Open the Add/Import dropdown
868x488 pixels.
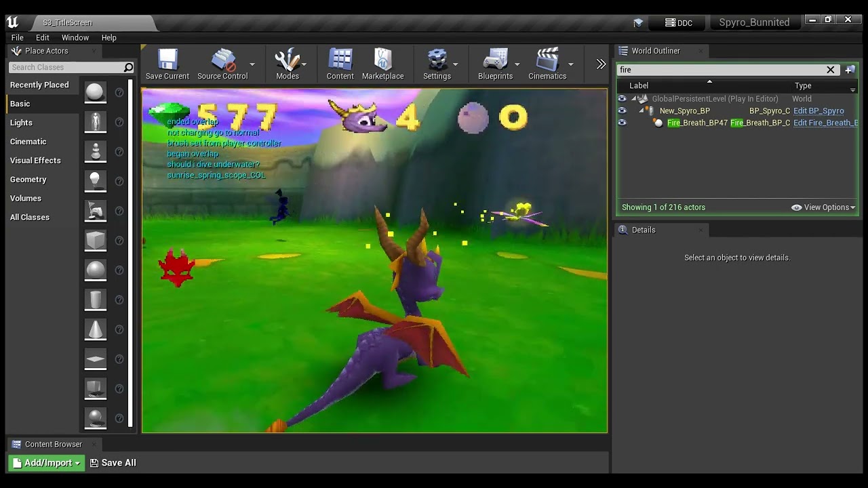47,463
